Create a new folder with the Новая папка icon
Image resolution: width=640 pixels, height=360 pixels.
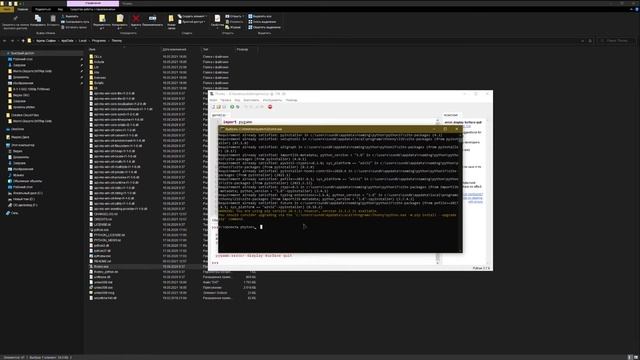coord(171,22)
